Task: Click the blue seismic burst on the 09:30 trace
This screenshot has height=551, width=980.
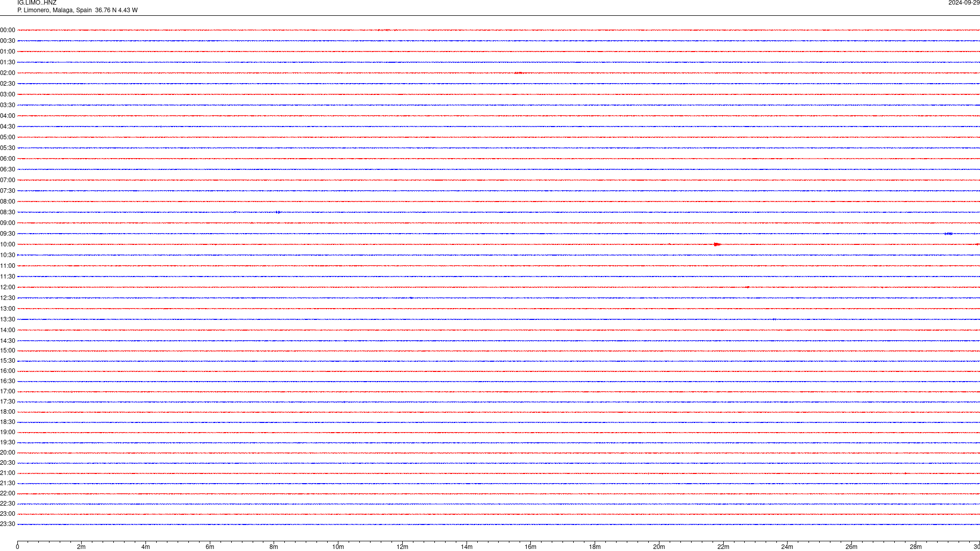Action: (x=948, y=234)
